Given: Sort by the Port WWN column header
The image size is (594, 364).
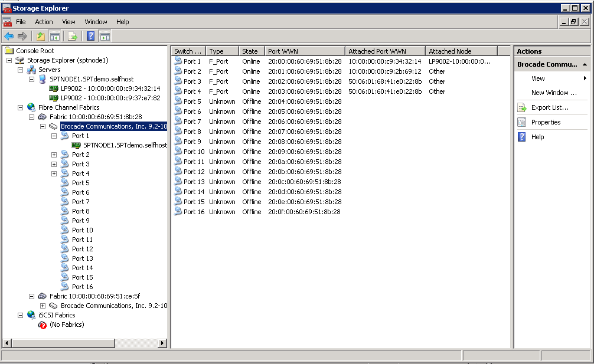Looking at the screenshot, I should coord(305,51).
